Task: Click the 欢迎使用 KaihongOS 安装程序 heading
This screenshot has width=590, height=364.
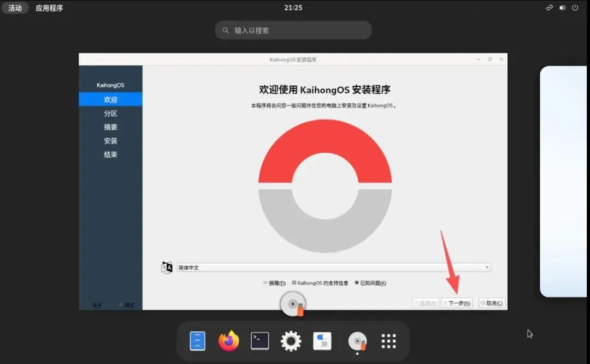Action: (324, 89)
